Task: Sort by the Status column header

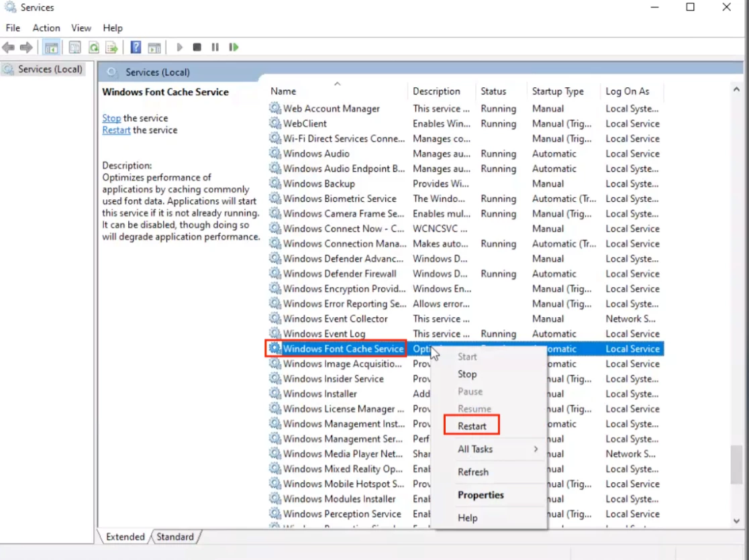Action: coord(501,91)
